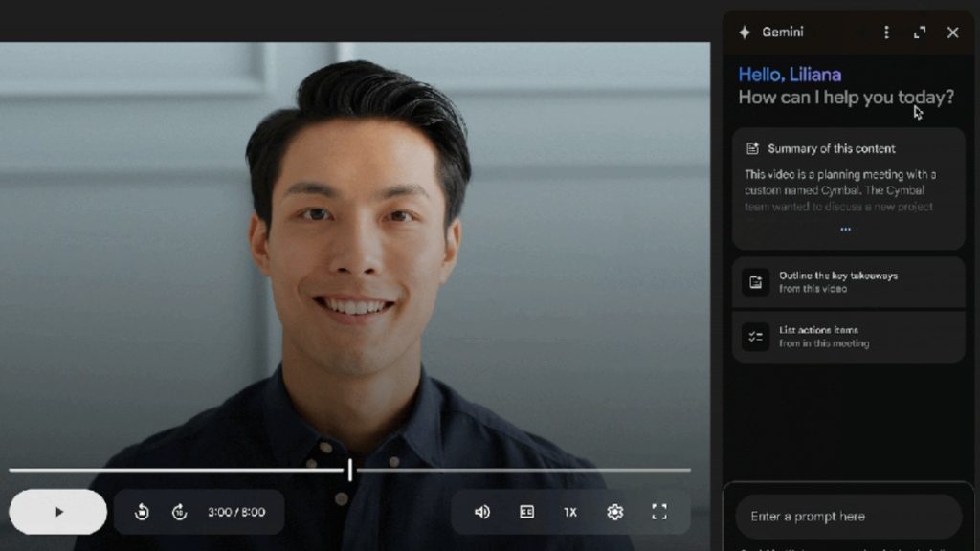Pop out the Gemini panel

(920, 32)
